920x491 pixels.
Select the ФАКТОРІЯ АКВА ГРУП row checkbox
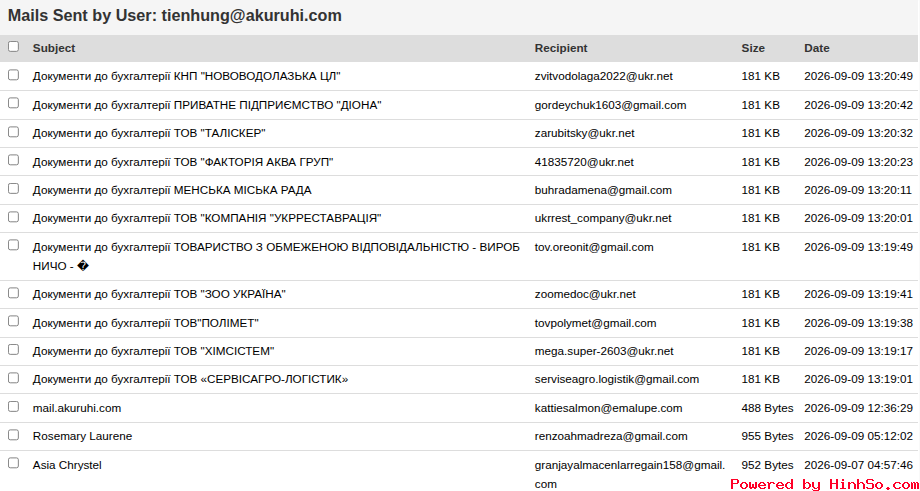(13, 160)
